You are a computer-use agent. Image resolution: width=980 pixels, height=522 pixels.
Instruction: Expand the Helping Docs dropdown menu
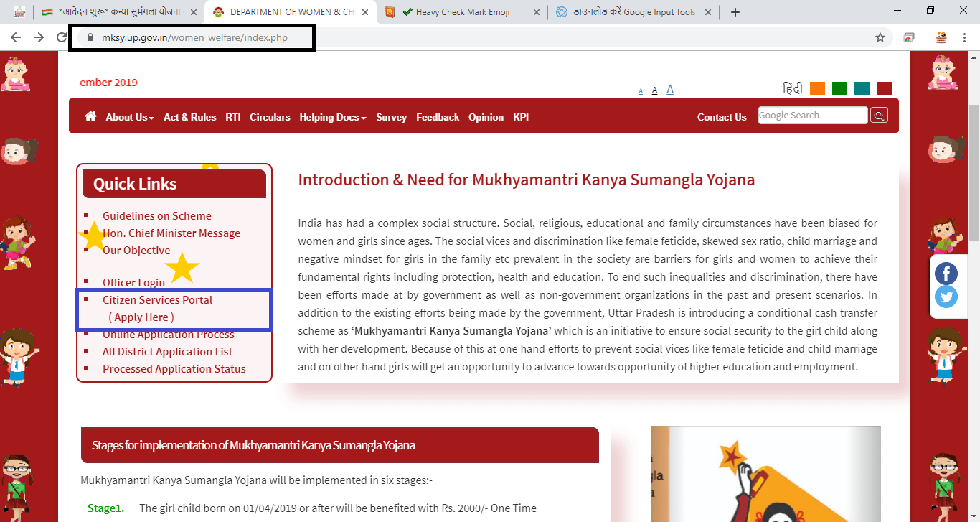click(333, 117)
